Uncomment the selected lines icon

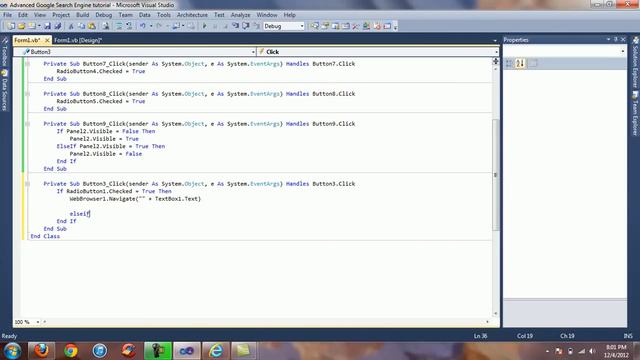click(129, 26)
